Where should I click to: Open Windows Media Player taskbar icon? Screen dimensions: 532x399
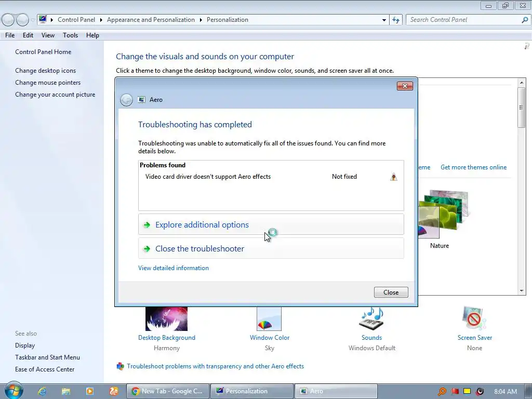(89, 391)
